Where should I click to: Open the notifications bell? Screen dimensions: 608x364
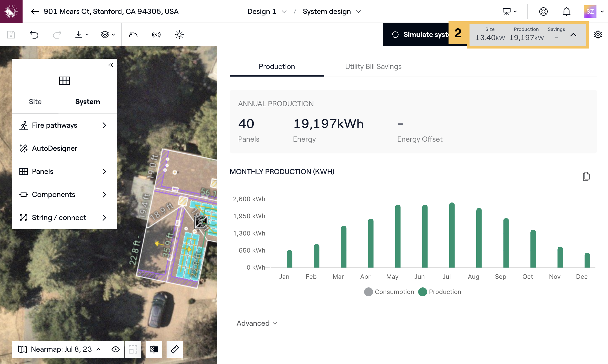566,12
